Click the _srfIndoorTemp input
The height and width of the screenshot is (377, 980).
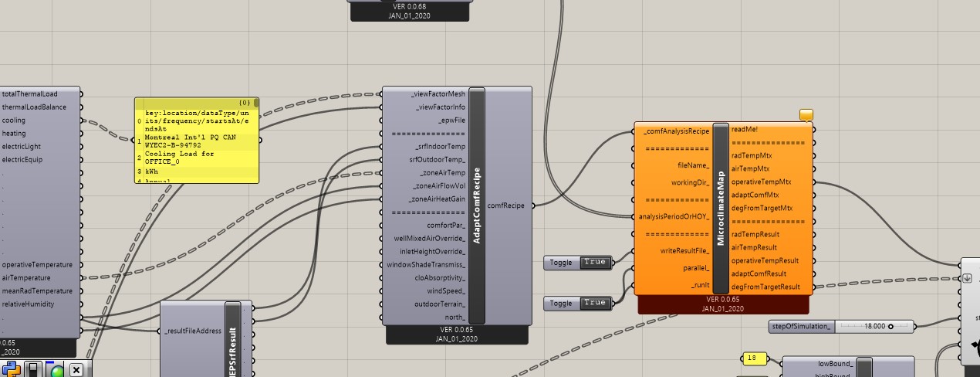coord(440,146)
